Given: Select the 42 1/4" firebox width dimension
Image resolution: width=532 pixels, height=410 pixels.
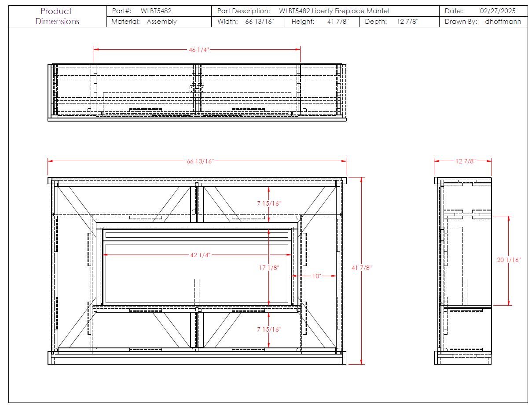Looking at the screenshot, I should click(199, 255).
